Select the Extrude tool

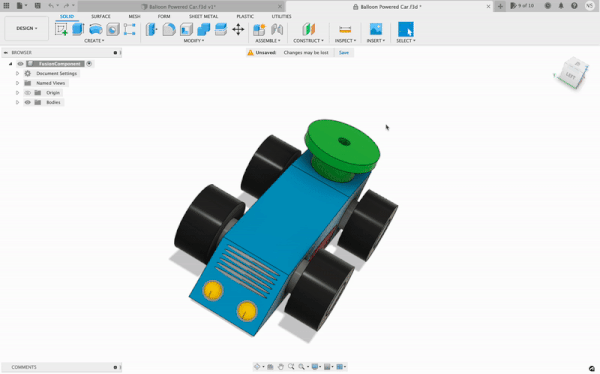pos(78,29)
